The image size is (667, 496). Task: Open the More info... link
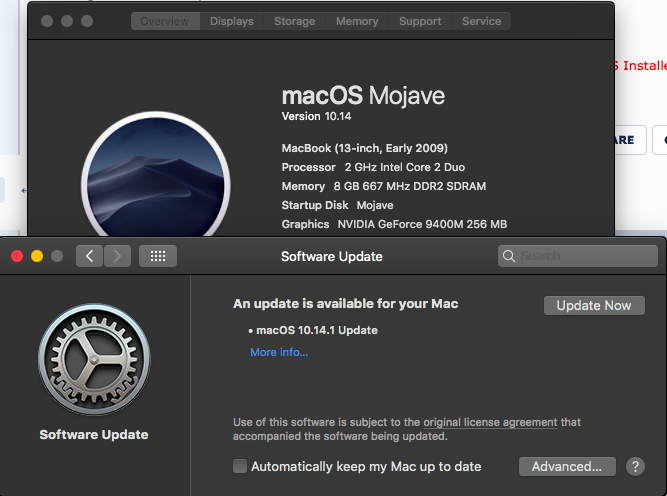click(279, 352)
